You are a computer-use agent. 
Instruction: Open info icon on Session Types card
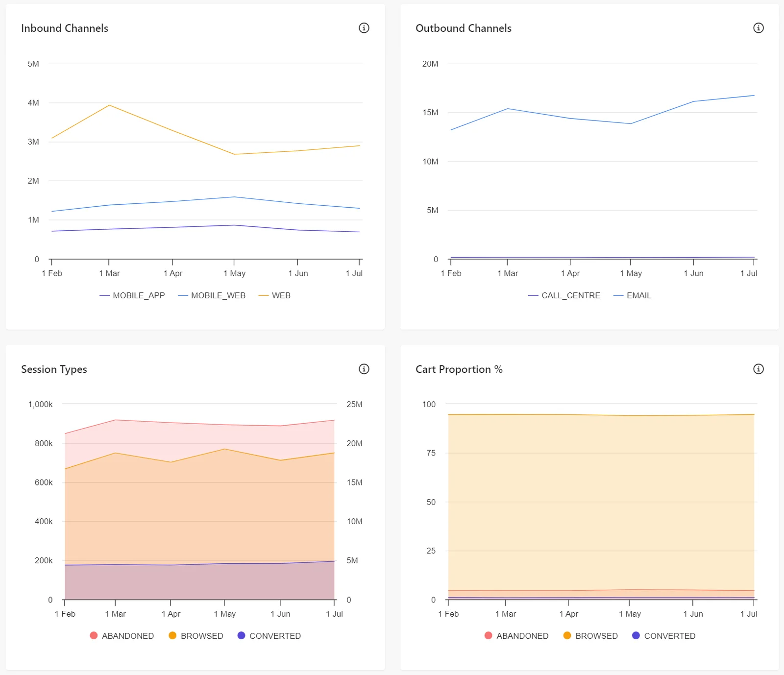(364, 369)
